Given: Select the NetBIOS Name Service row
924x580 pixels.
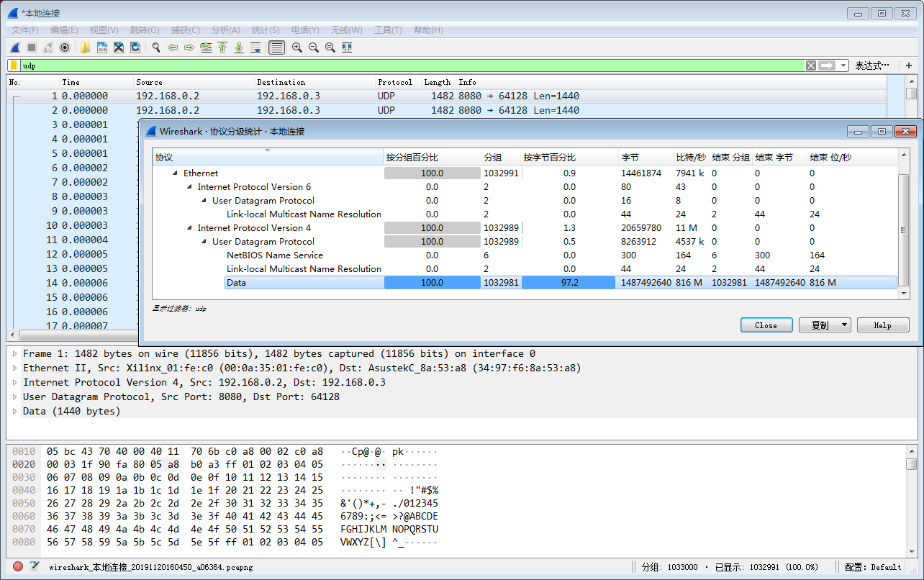Looking at the screenshot, I should click(x=525, y=255).
